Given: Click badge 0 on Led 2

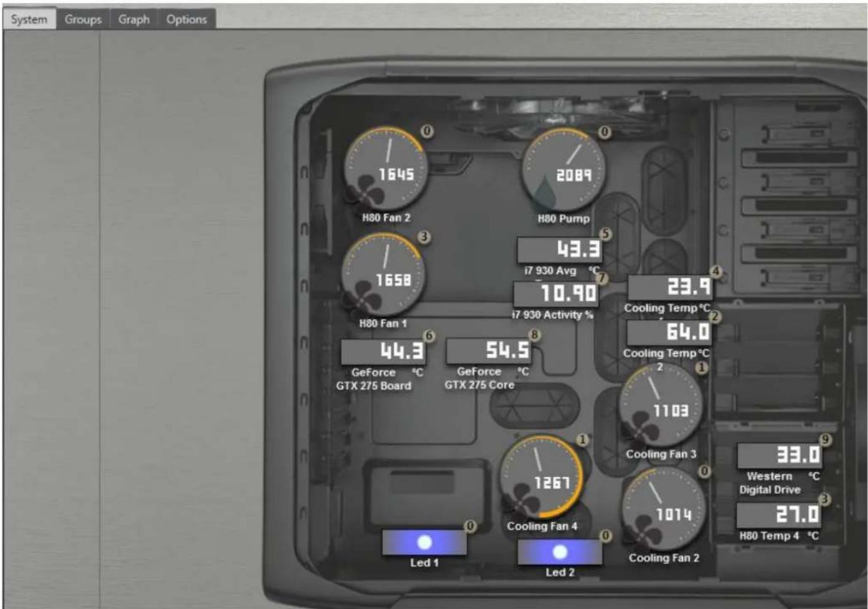Looking at the screenshot, I should pos(606,536).
